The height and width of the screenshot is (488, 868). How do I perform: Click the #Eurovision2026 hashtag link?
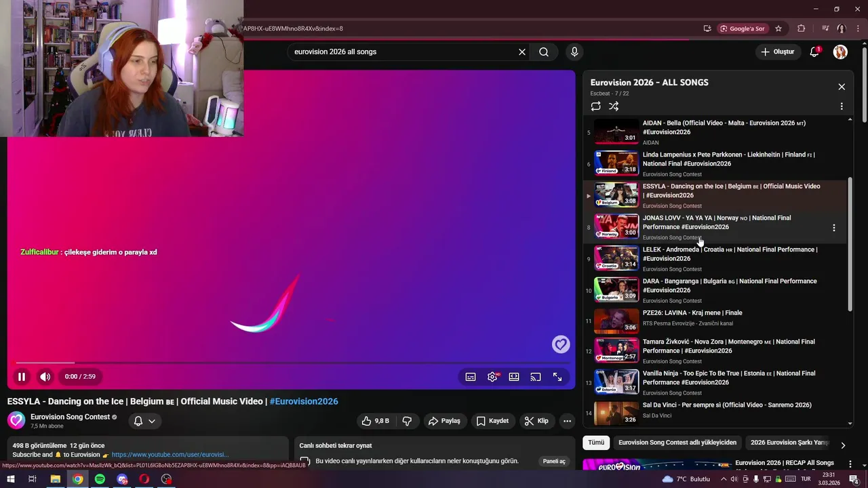(304, 401)
